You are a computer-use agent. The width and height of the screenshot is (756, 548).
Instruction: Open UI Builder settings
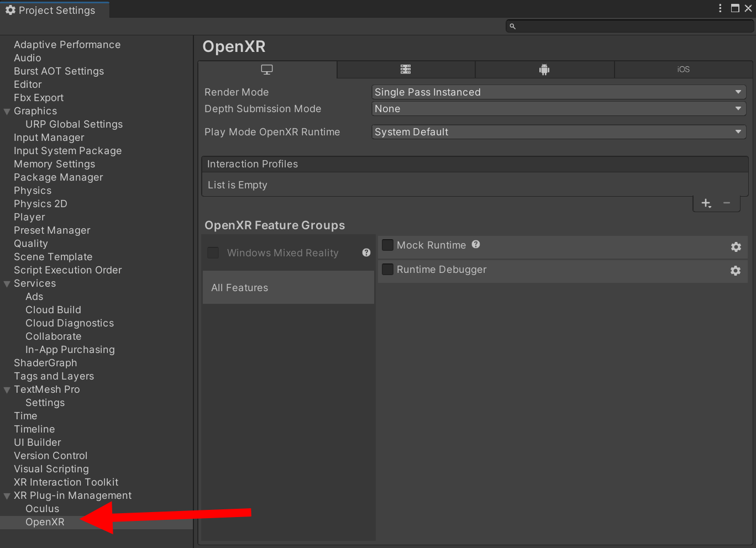click(38, 442)
